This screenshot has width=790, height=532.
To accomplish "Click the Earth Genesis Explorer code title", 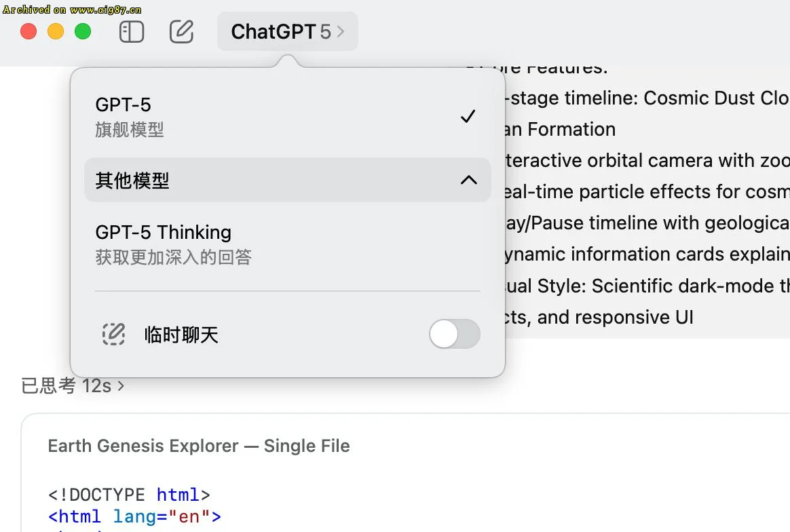I will (198, 446).
